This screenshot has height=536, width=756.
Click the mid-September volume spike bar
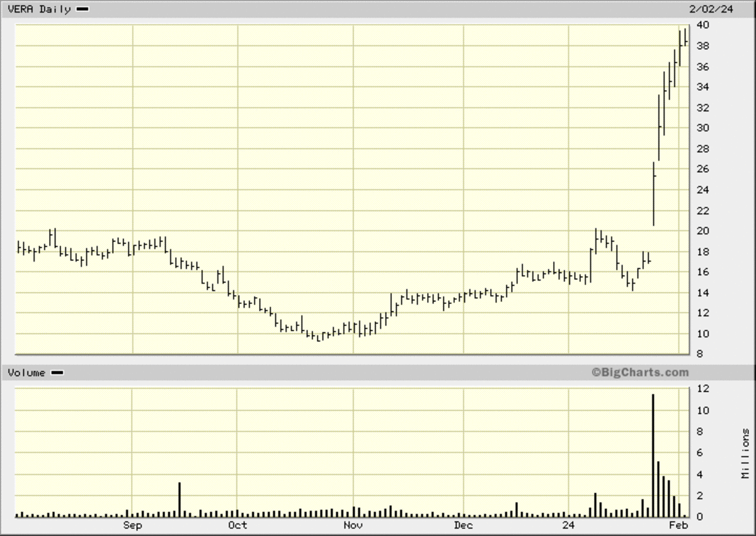[x=180, y=499]
